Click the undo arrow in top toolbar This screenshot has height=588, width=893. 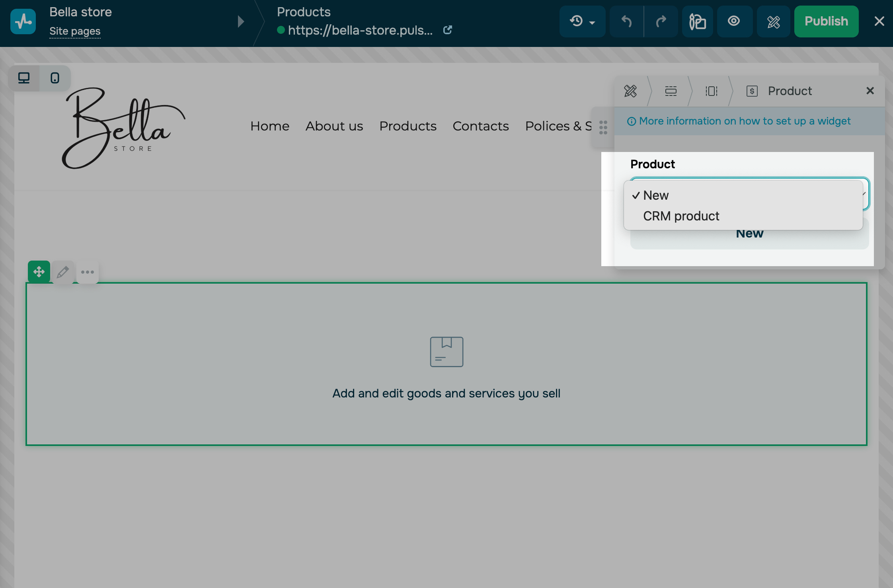tap(626, 21)
